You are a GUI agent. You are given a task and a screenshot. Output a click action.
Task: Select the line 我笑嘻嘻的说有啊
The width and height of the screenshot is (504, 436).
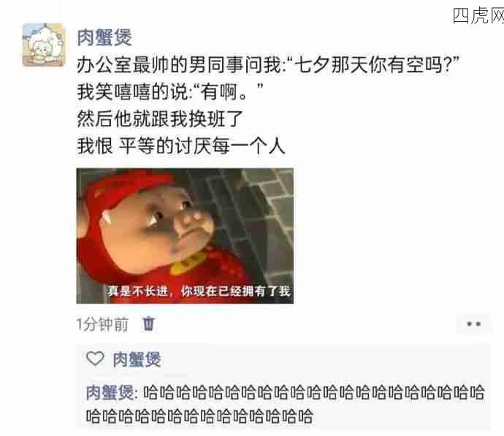[170, 91]
